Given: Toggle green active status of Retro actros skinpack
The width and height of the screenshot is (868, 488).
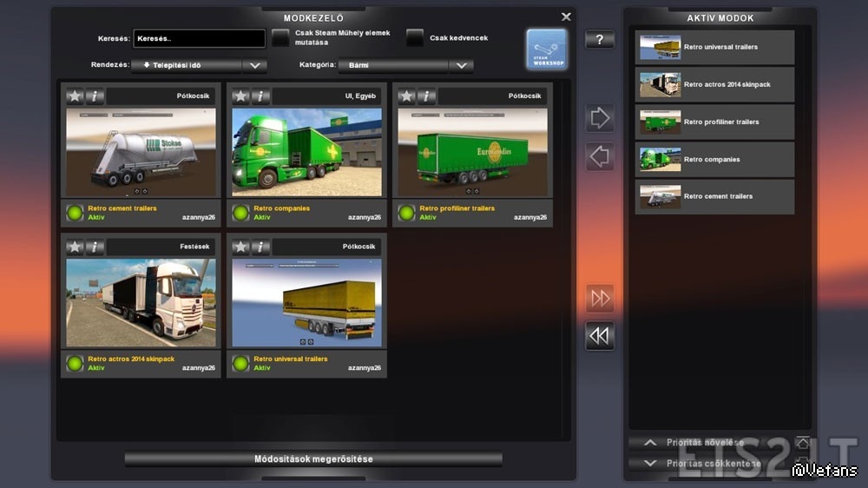Looking at the screenshot, I should (75, 363).
